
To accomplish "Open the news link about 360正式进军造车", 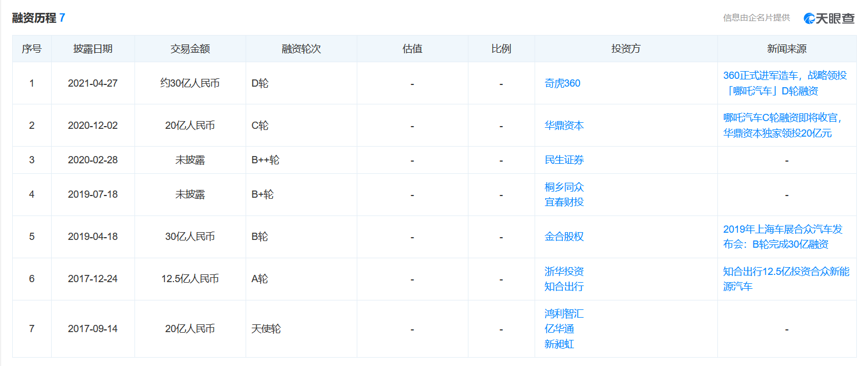I will click(x=785, y=83).
